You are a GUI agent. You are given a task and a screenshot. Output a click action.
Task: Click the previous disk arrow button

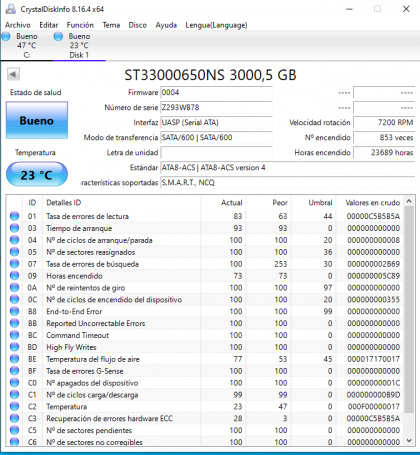coord(13,74)
